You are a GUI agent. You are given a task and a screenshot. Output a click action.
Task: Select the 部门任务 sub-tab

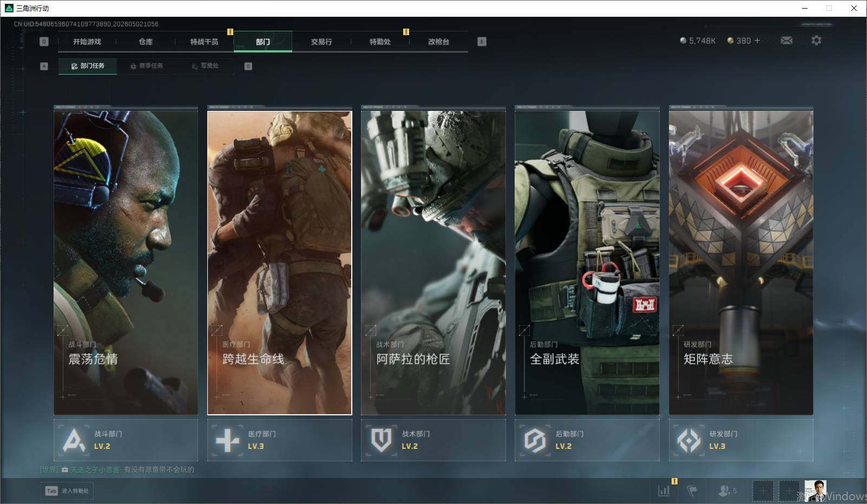[88, 66]
